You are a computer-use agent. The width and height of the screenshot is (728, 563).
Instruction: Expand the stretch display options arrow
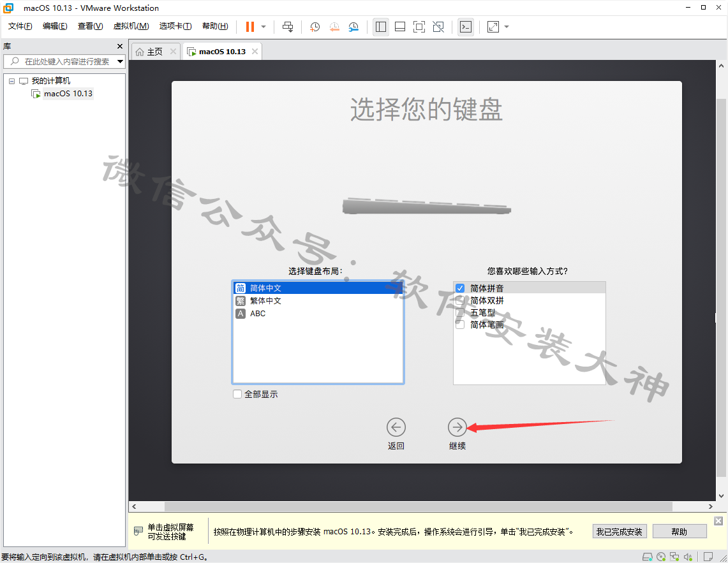pos(507,27)
